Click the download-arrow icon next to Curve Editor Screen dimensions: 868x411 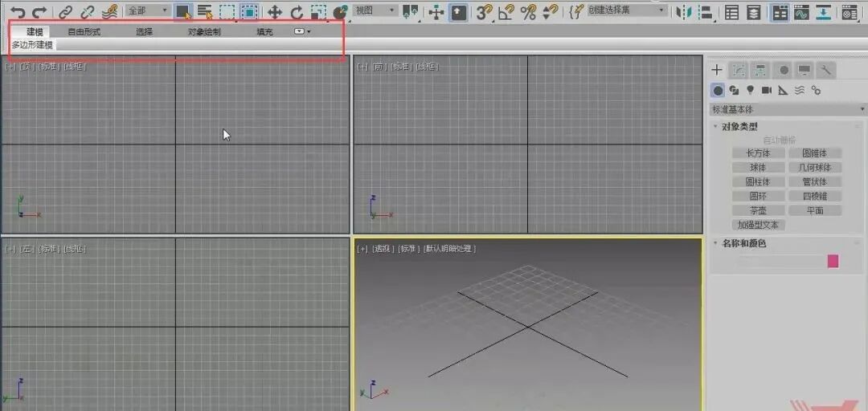coord(824,11)
